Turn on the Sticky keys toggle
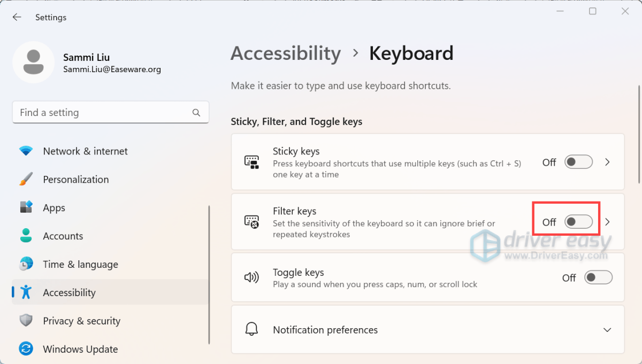642x364 pixels. point(578,162)
